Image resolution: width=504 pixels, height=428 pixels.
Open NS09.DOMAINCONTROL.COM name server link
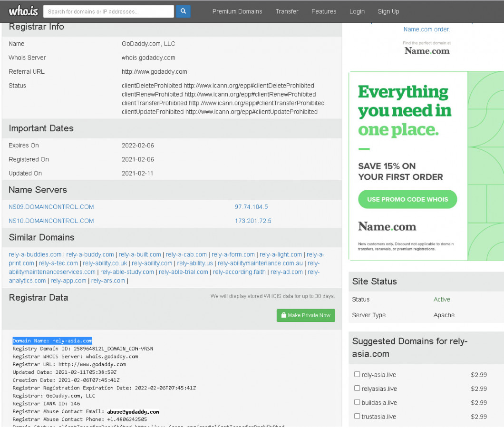click(x=51, y=207)
